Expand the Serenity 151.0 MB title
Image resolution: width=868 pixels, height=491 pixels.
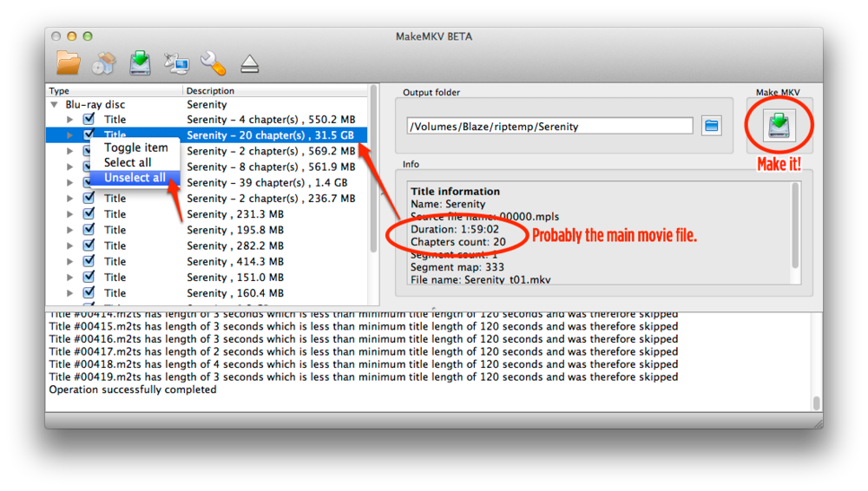click(69, 278)
